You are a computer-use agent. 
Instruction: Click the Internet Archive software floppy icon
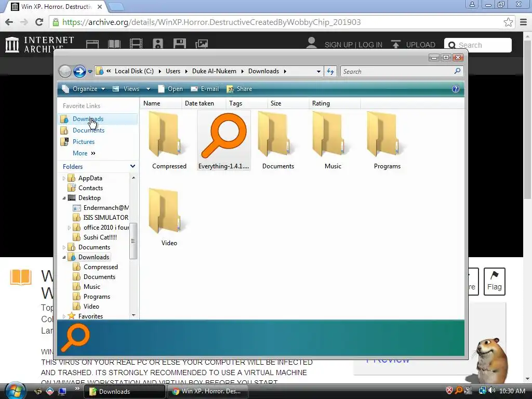coord(179,44)
